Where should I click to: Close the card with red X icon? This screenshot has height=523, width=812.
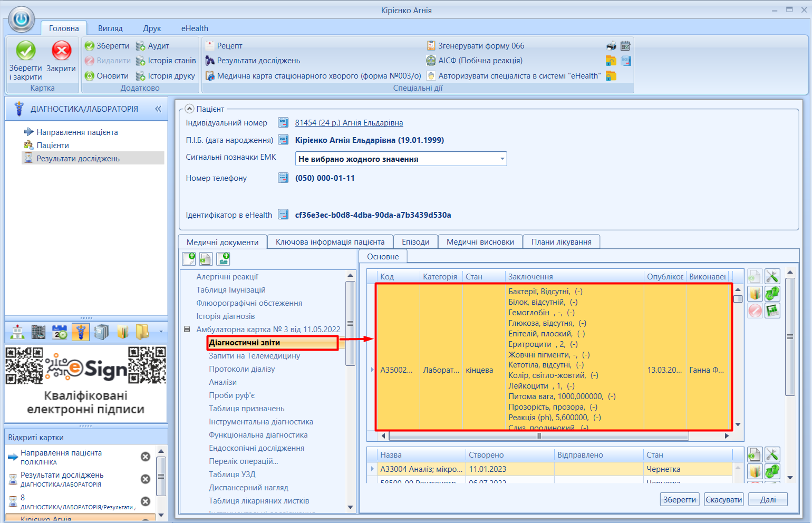tap(61, 57)
